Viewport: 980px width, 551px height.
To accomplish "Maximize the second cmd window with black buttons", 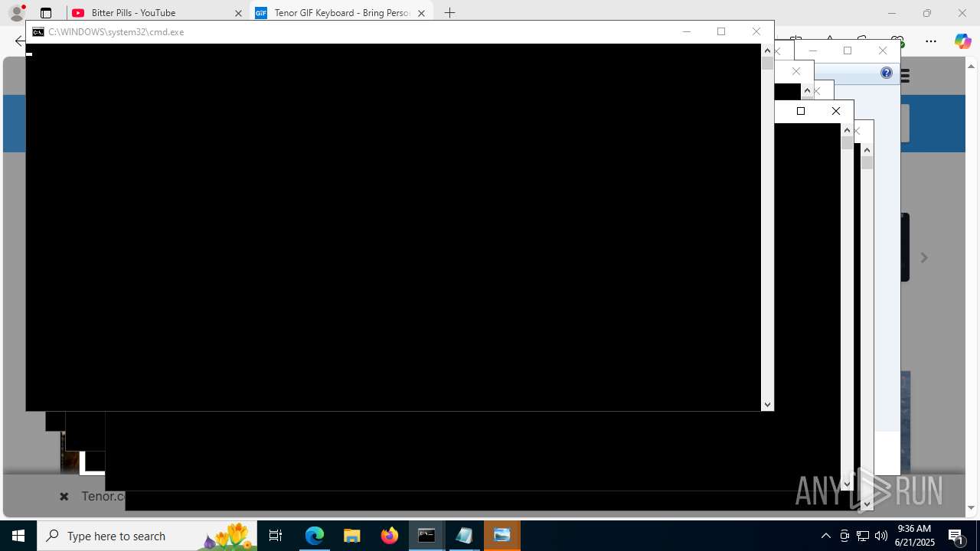I will pyautogui.click(x=801, y=111).
